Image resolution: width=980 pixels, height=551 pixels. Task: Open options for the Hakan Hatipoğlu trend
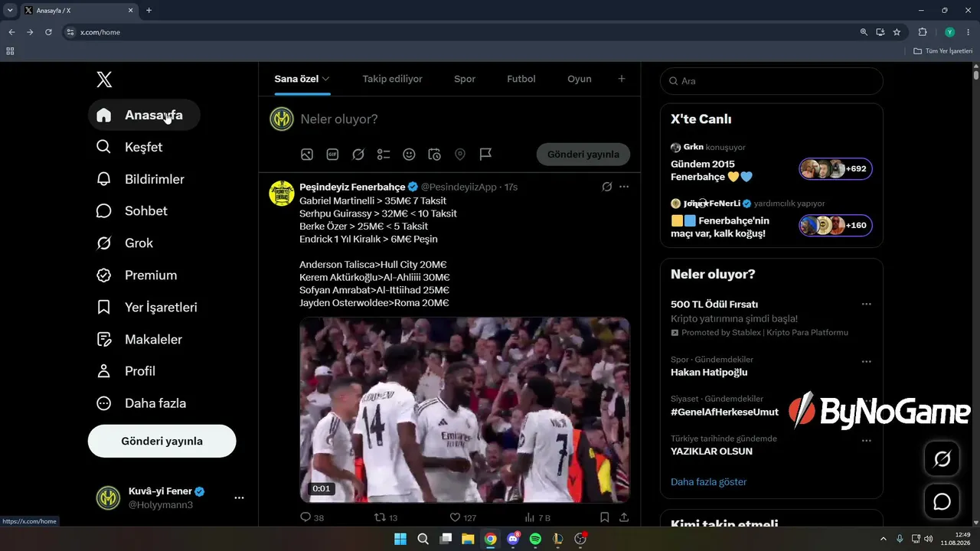(x=867, y=361)
